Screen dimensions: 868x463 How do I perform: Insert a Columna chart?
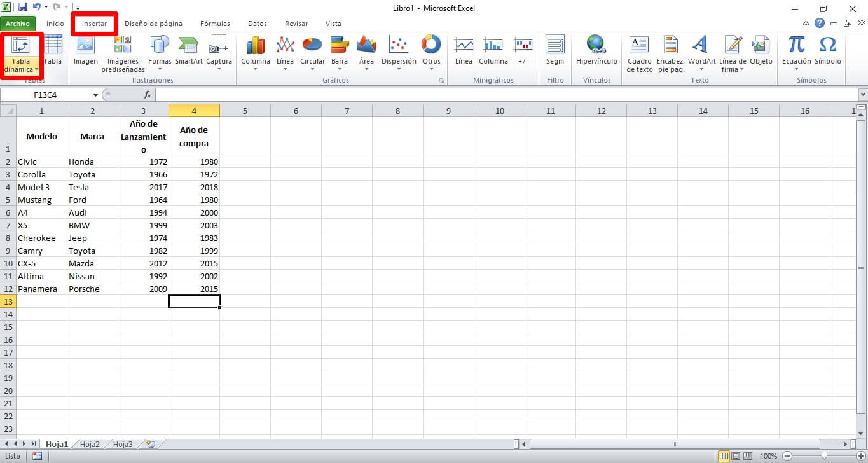[256, 54]
